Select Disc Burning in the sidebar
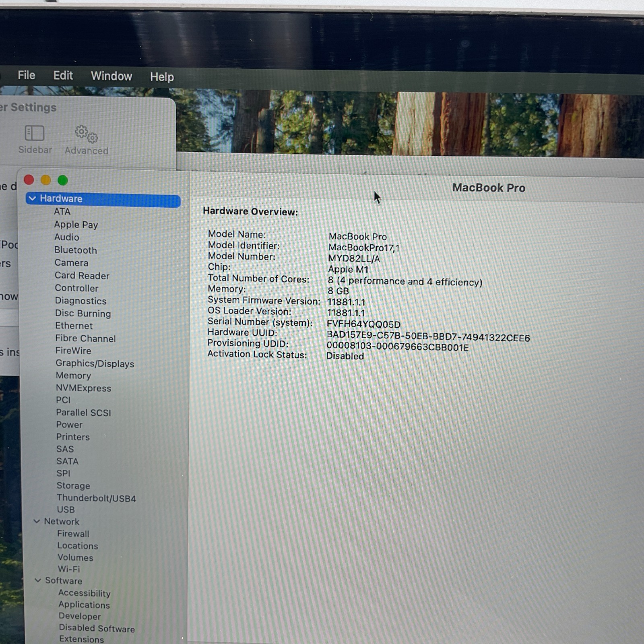This screenshot has height=644, width=644. [83, 313]
